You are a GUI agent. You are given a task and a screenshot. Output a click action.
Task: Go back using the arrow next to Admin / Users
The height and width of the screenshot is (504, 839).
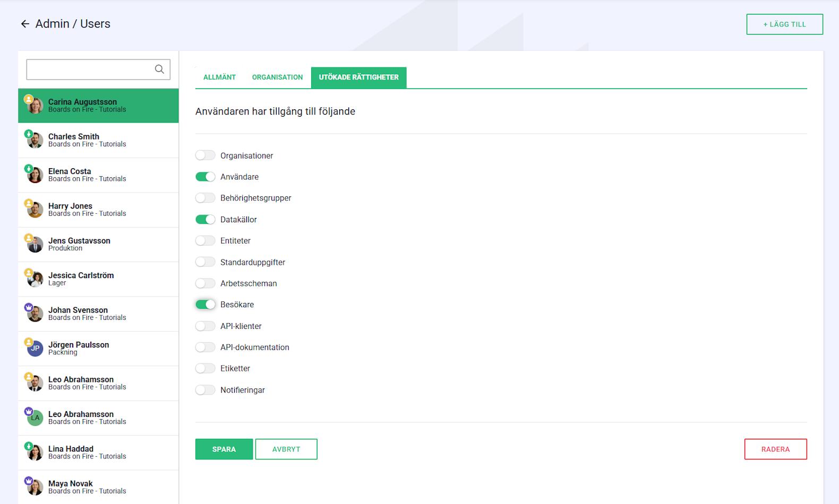(25, 24)
